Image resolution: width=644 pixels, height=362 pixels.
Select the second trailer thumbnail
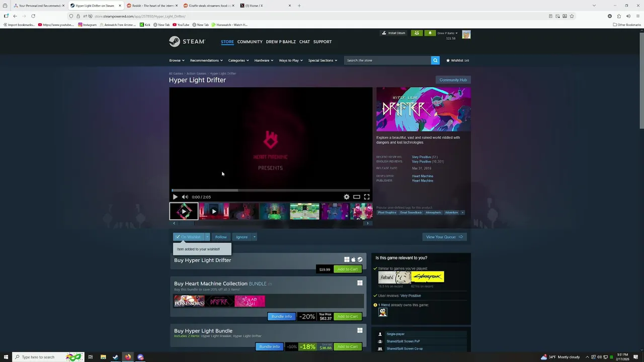click(214, 211)
